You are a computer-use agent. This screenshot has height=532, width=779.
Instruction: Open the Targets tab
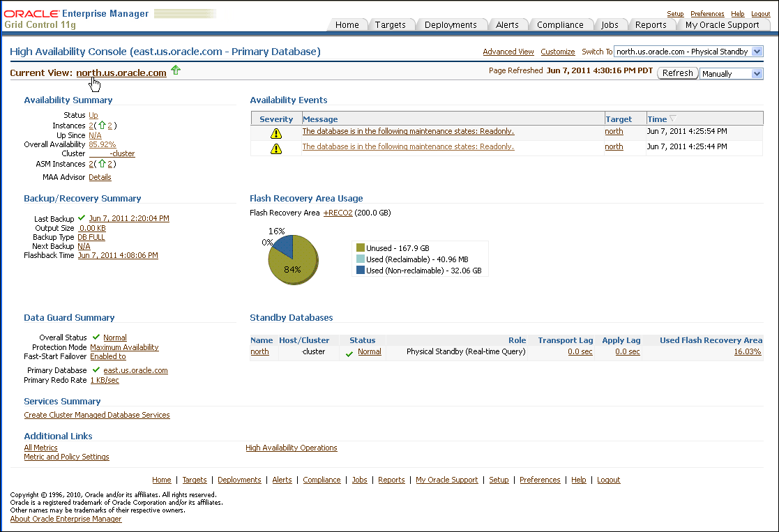tap(390, 25)
